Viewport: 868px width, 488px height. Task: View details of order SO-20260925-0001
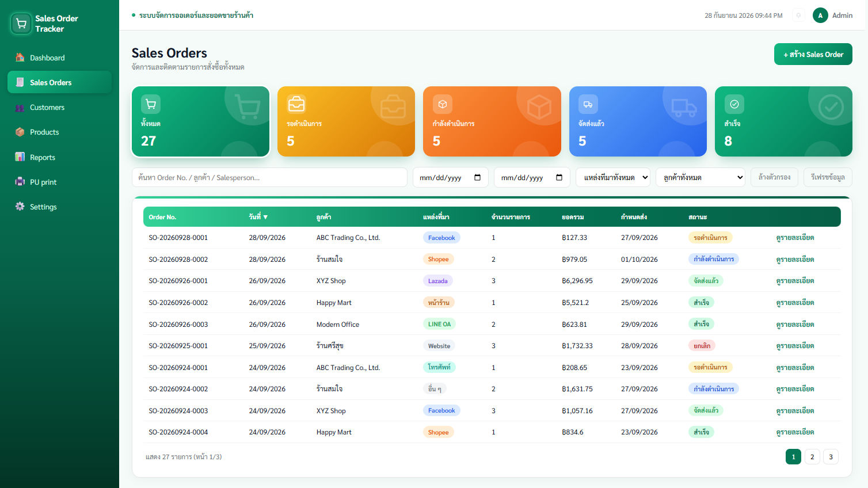(x=795, y=346)
